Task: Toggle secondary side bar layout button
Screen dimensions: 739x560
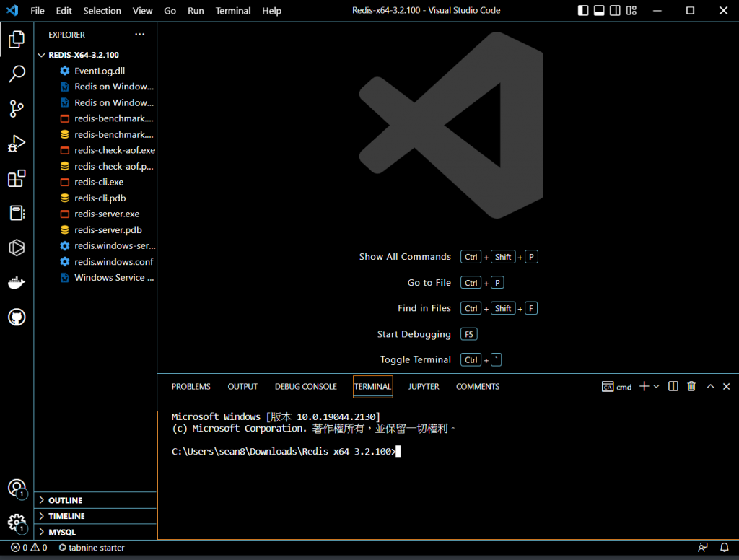Action: [615, 10]
